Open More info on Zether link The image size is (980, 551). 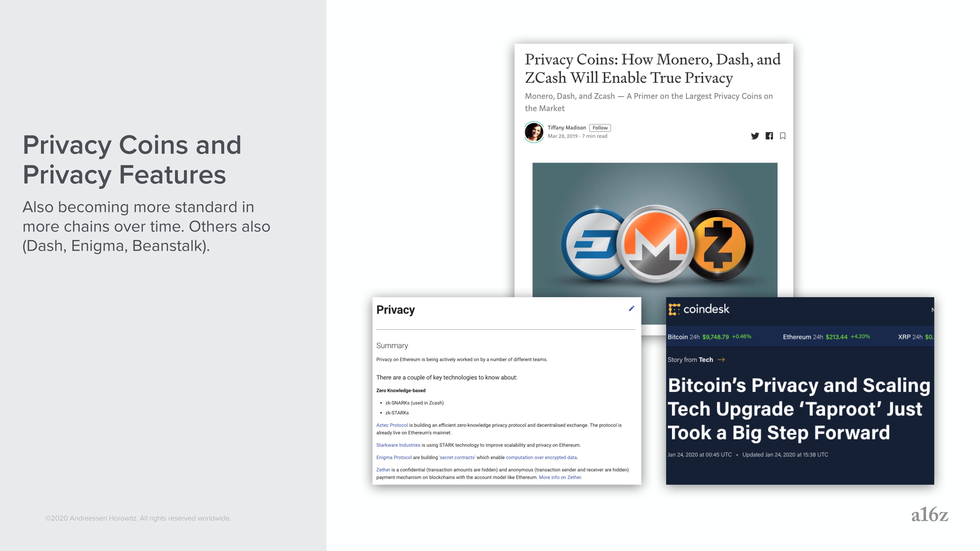pyautogui.click(x=560, y=477)
